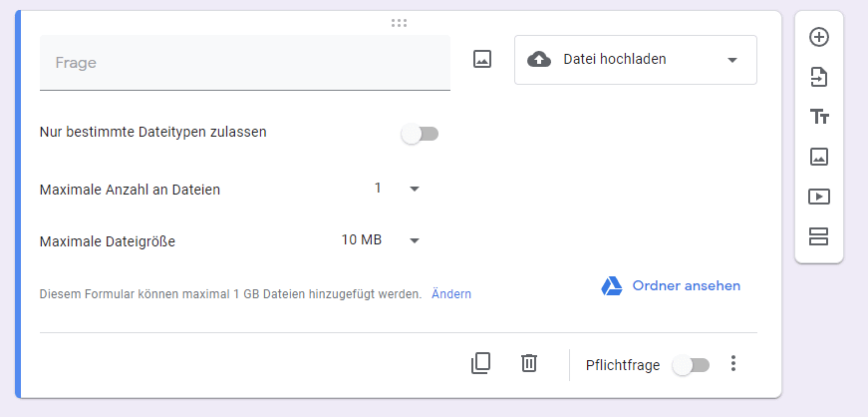
Task: Click the Google Drive icon beside Ordner ansehen
Action: pyautogui.click(x=611, y=286)
